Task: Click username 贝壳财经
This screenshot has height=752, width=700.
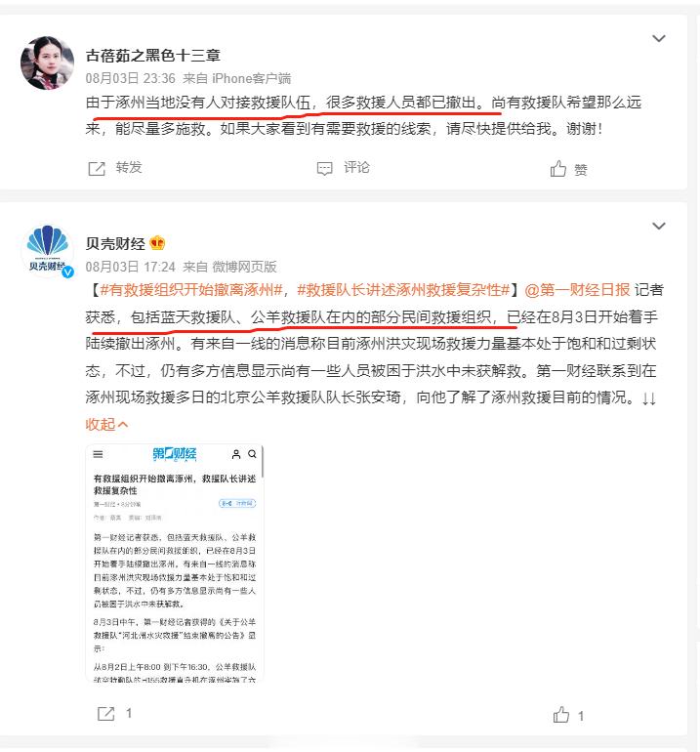Action: 115,243
